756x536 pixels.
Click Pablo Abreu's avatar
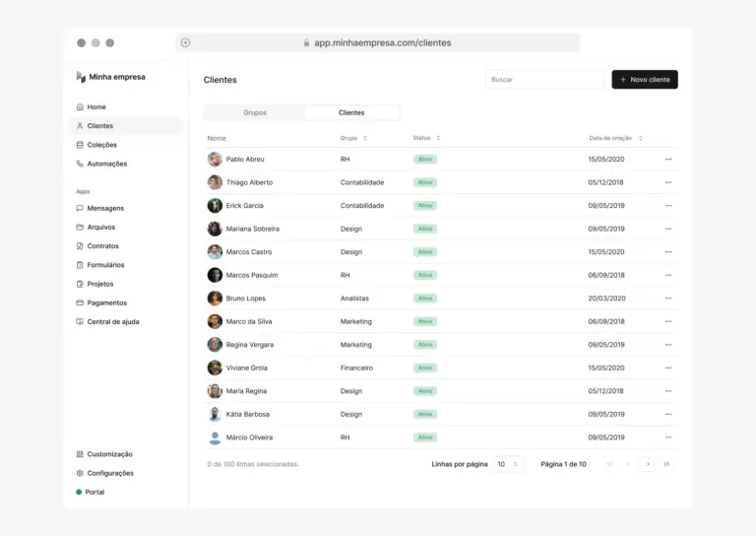coord(215,160)
